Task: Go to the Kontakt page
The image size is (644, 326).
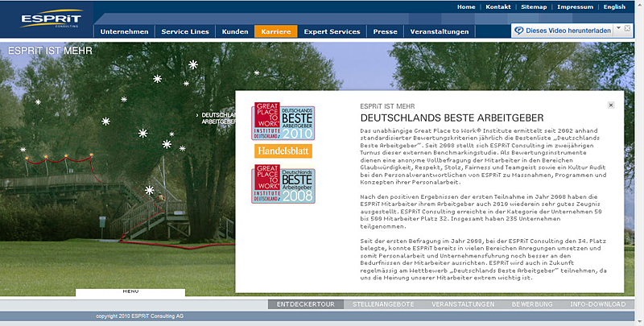Action: (x=498, y=6)
